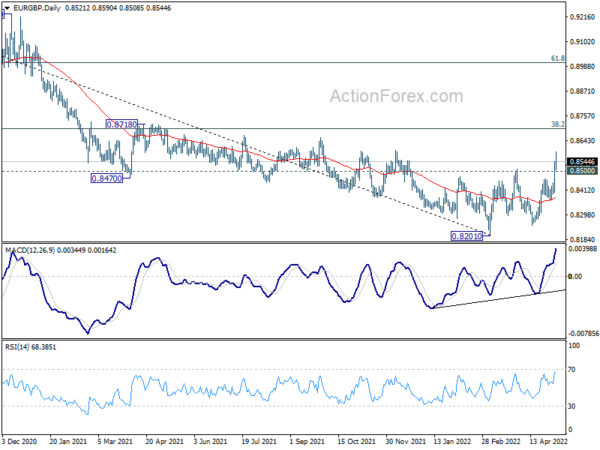Click the 3 Dec 2020 date label
Screen dimensions: 600x450
(x=20, y=442)
